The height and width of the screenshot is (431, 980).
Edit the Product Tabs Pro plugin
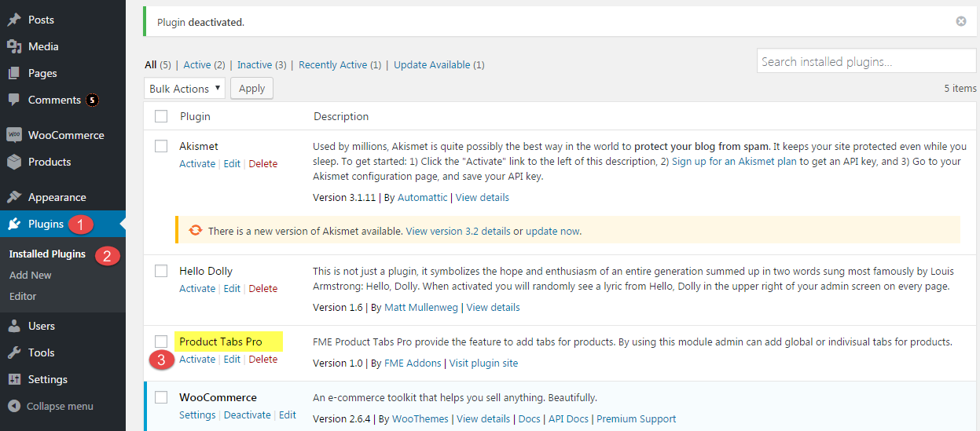pos(232,359)
